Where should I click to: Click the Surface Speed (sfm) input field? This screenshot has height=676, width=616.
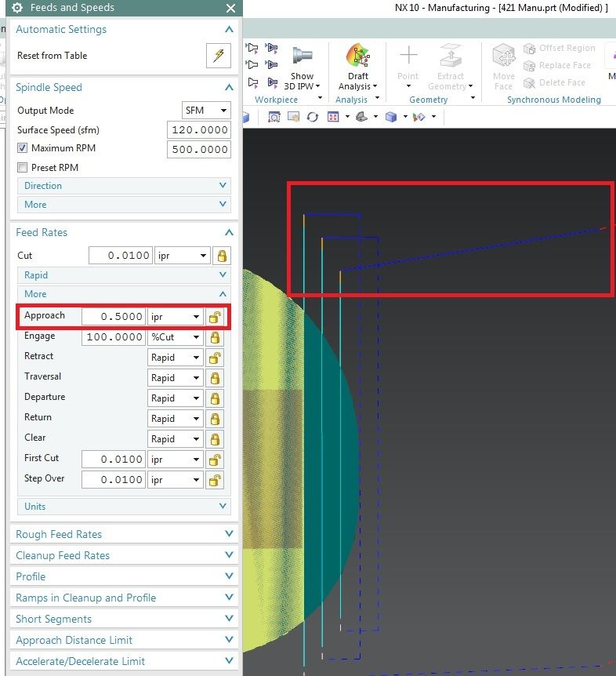pos(199,130)
